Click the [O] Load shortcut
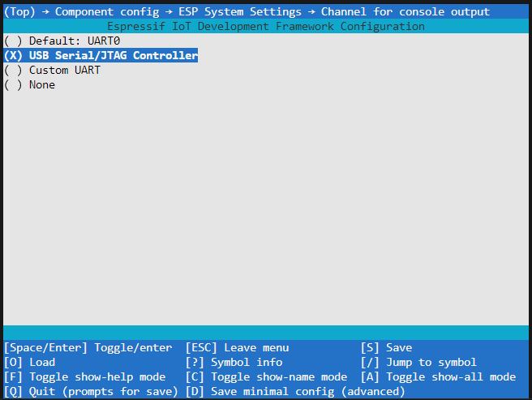532x400 pixels. [29, 363]
